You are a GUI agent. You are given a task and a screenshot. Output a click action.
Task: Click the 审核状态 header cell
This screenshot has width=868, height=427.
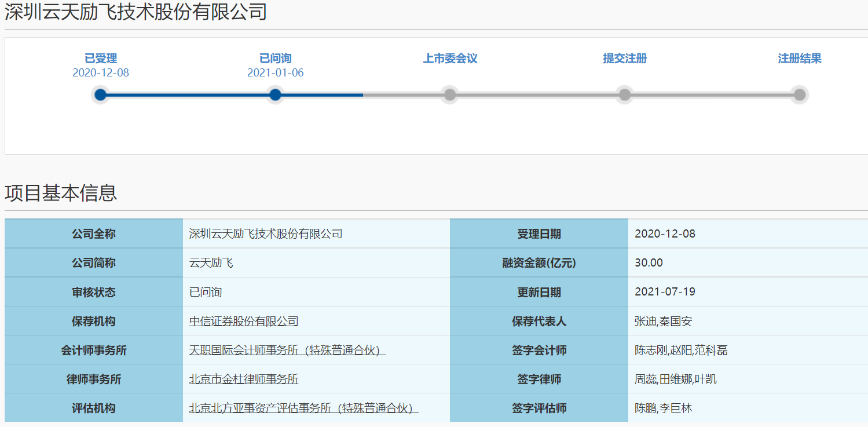click(x=94, y=292)
